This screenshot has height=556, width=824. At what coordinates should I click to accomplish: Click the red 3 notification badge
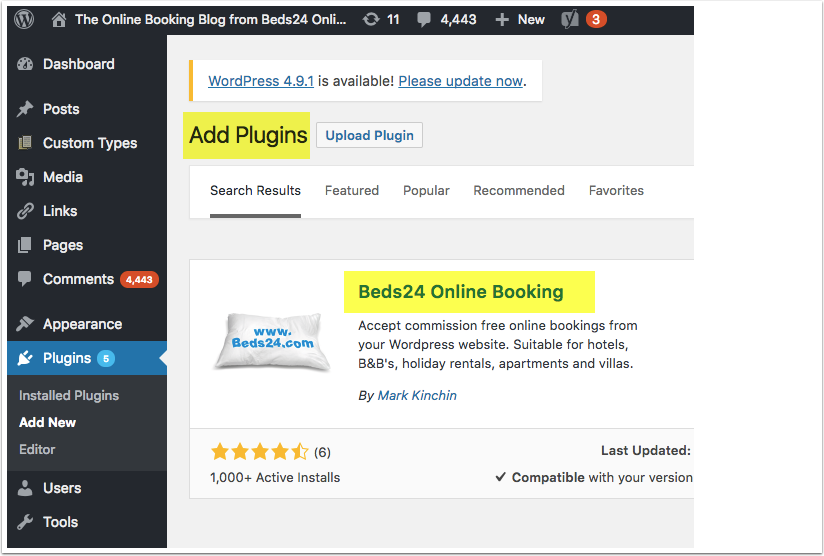pyautogui.click(x=596, y=19)
